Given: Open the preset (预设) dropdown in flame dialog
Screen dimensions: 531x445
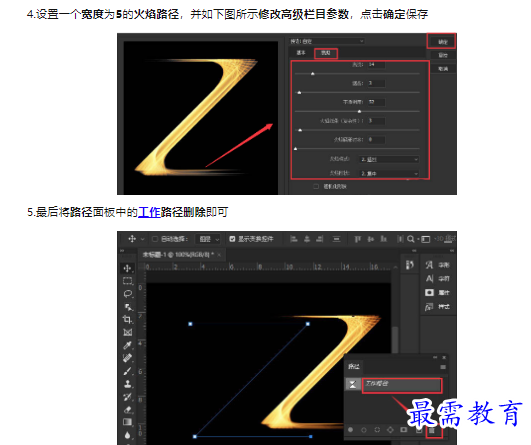Looking at the screenshot, I should pyautogui.click(x=327, y=41).
